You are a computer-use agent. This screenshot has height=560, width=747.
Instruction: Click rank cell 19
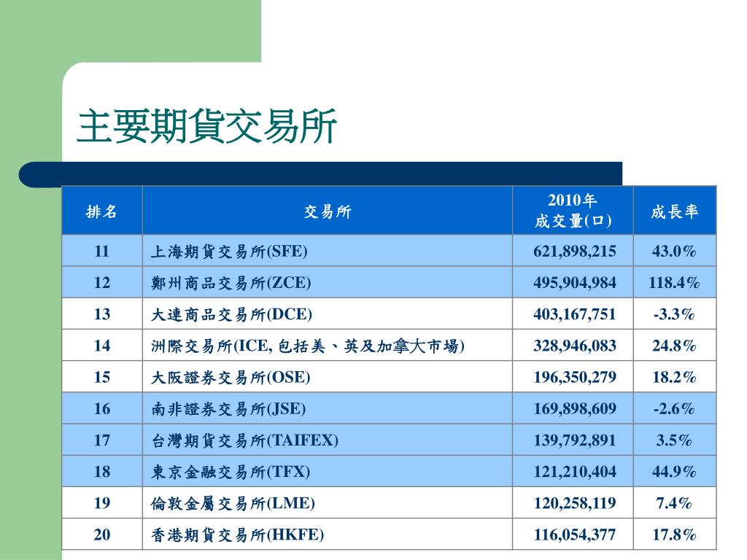(x=102, y=502)
